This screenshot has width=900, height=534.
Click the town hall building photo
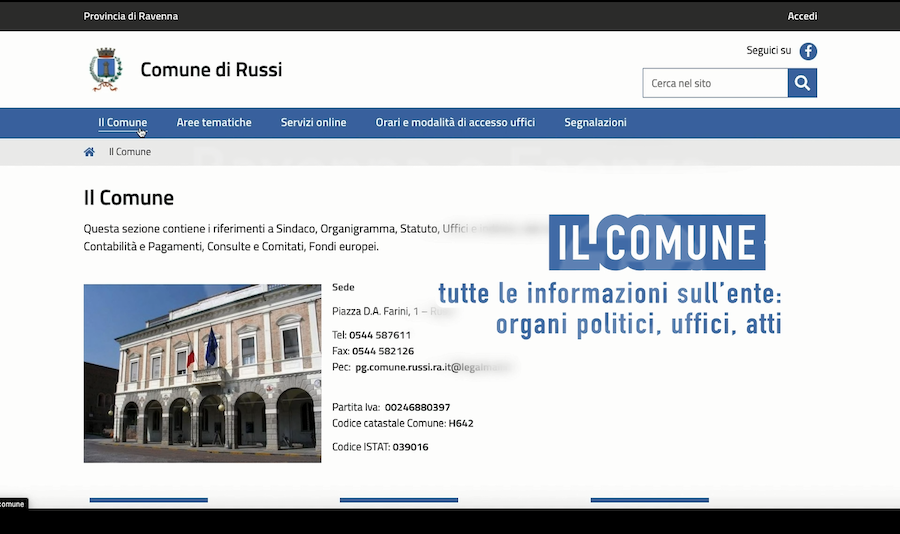coord(202,373)
